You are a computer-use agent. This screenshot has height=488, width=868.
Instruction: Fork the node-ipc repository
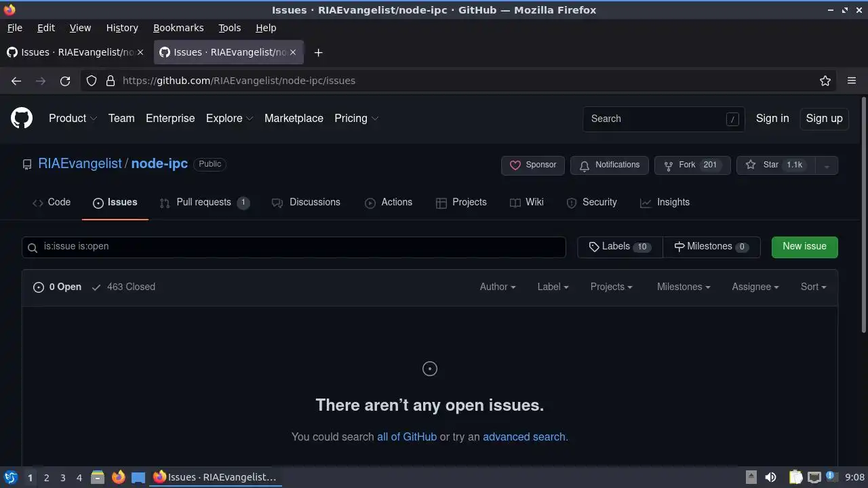692,165
